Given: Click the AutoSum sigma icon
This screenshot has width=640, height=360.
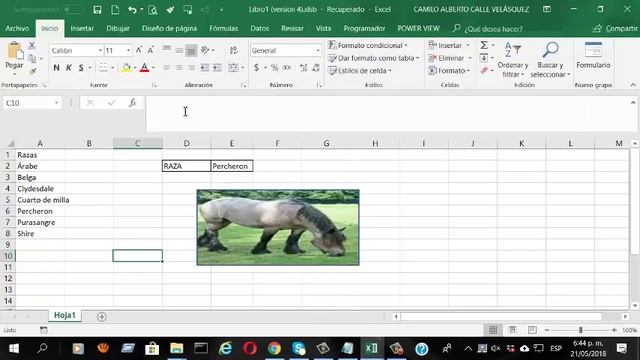Looking at the screenshot, I should click(484, 45).
